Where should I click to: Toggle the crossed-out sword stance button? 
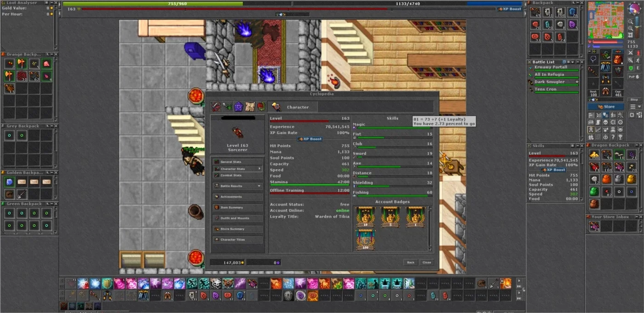click(631, 61)
